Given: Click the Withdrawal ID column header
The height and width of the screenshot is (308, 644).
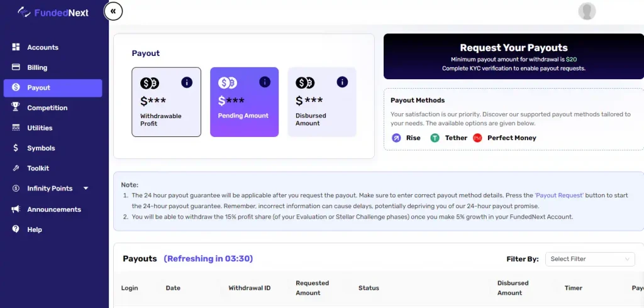Looking at the screenshot, I should [x=249, y=288].
